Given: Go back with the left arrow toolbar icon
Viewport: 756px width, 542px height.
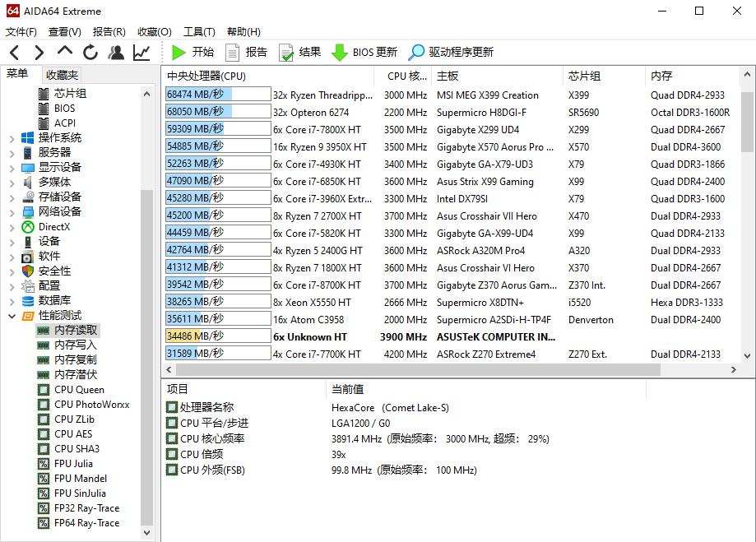Looking at the screenshot, I should [x=15, y=52].
